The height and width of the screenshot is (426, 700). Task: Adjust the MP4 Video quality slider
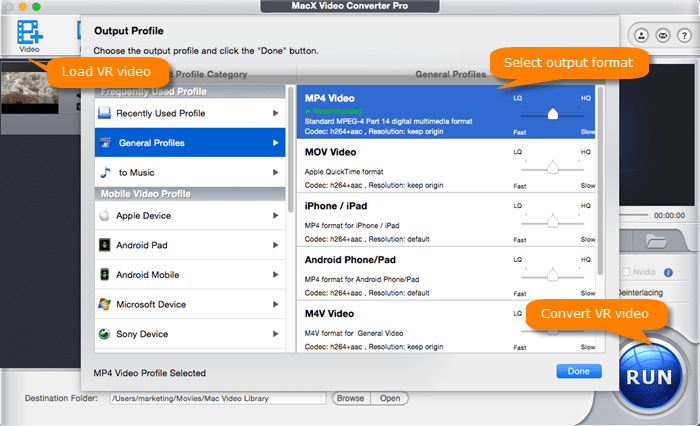pyautogui.click(x=553, y=114)
